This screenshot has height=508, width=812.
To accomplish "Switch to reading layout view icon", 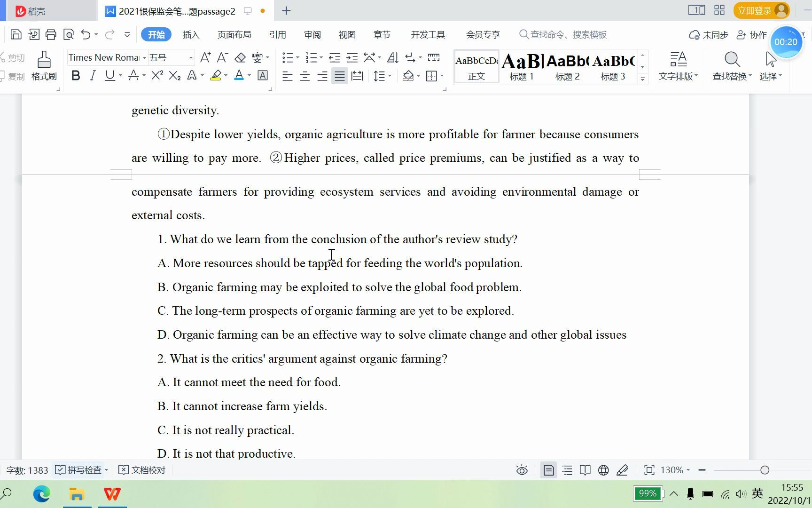I will (x=585, y=470).
